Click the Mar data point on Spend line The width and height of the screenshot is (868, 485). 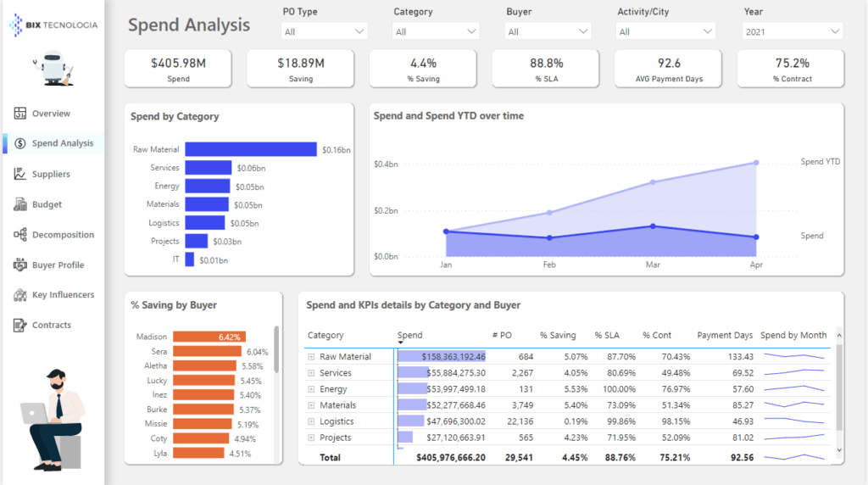(x=653, y=226)
